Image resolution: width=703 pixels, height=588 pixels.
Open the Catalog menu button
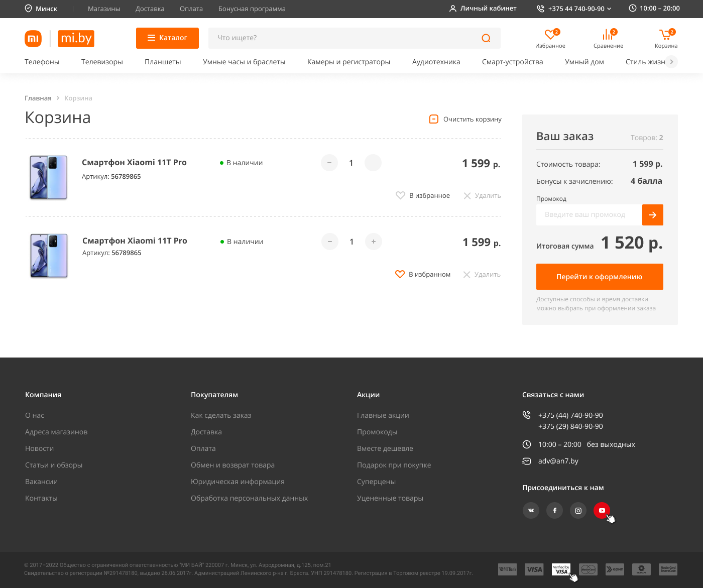(x=167, y=38)
